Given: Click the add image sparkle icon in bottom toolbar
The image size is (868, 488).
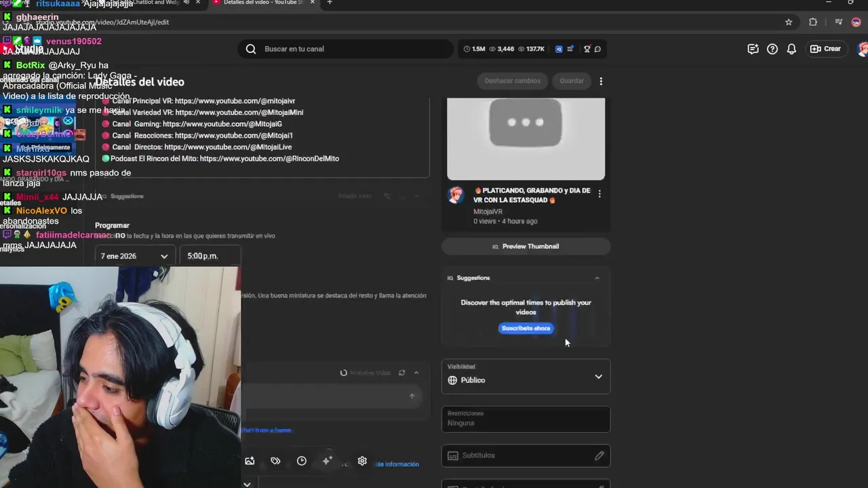Looking at the screenshot, I should click(x=250, y=461).
